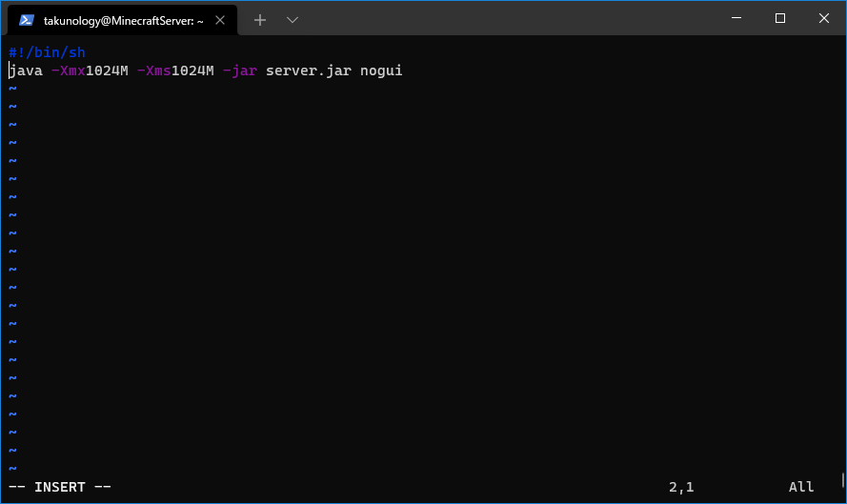Close the takunology@MinecraftServer tab

(220, 20)
